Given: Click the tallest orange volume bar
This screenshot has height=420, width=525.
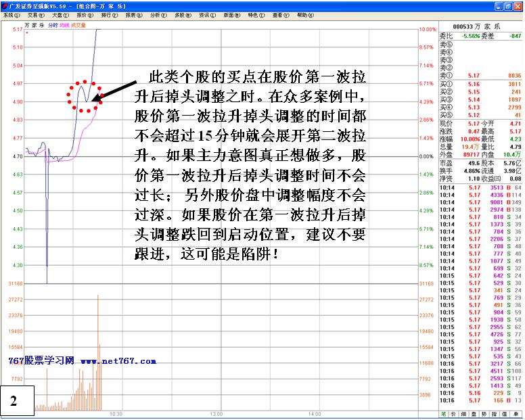Looking at the screenshot, I should (x=99, y=352).
